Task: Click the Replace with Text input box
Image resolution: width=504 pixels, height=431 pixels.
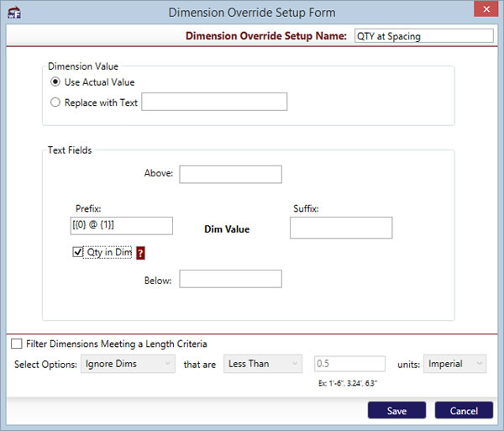Action: [214, 102]
